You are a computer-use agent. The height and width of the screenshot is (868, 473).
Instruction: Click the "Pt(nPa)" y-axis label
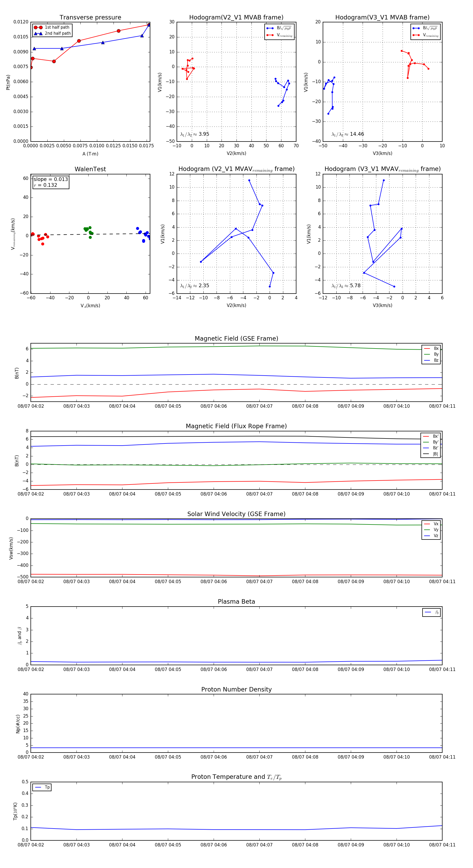point(8,82)
